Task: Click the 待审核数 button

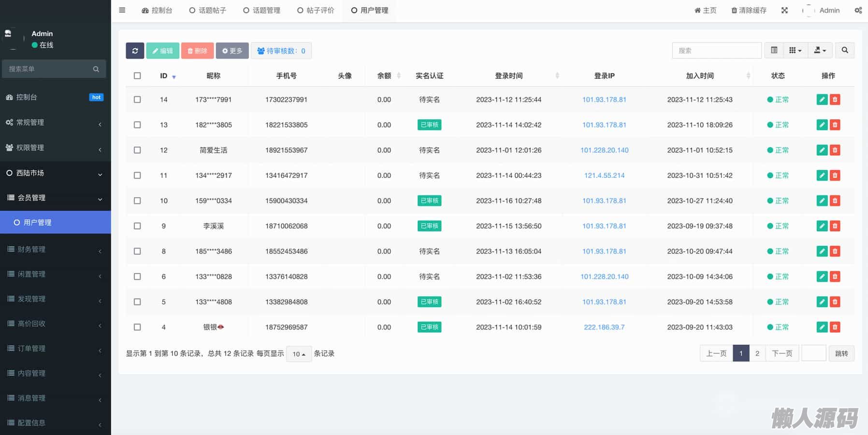Action: click(281, 51)
